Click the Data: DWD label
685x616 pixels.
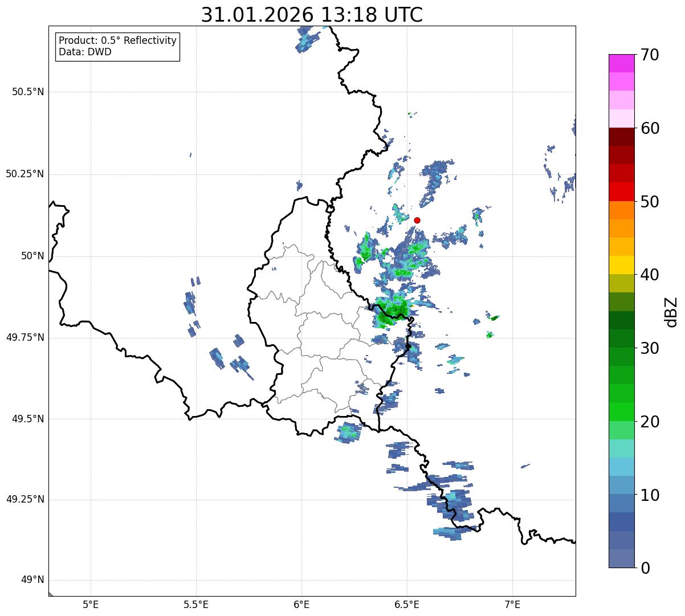tap(85, 52)
